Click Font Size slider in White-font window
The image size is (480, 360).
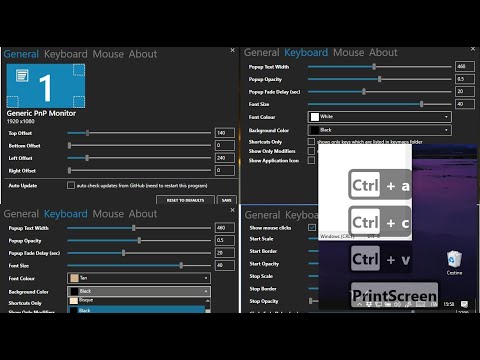pos(422,104)
